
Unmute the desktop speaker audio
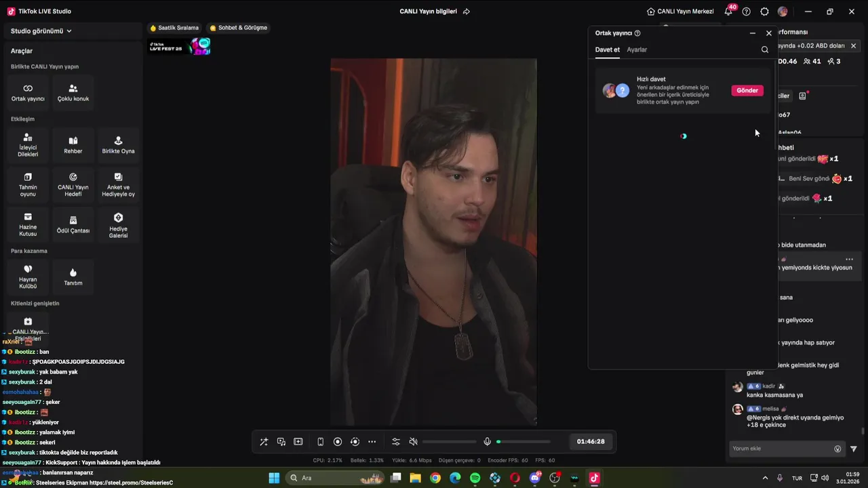pyautogui.click(x=414, y=442)
